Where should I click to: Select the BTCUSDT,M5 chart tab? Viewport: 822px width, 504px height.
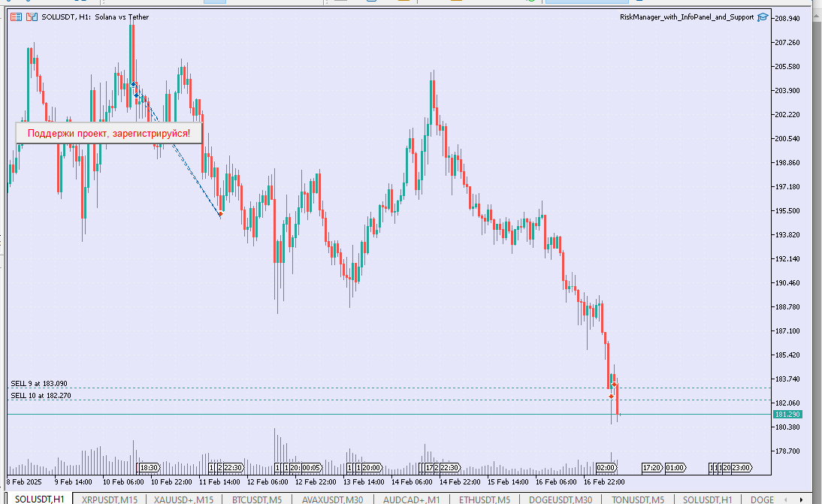click(258, 499)
